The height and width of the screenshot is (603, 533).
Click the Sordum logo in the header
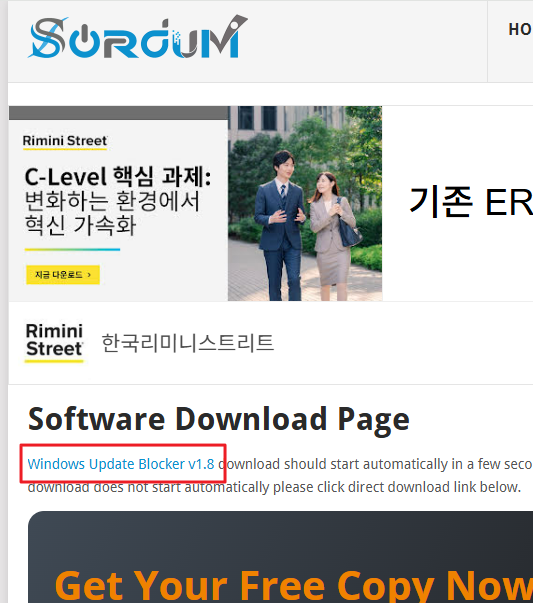click(x=138, y=37)
